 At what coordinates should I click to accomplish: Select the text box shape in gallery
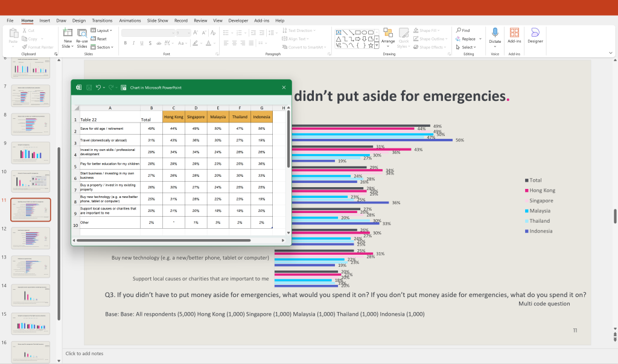(339, 33)
